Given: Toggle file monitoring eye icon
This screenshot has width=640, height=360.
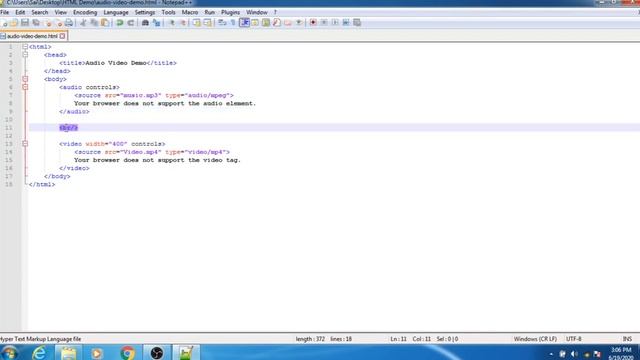Looking at the screenshot, I should [x=299, y=23].
